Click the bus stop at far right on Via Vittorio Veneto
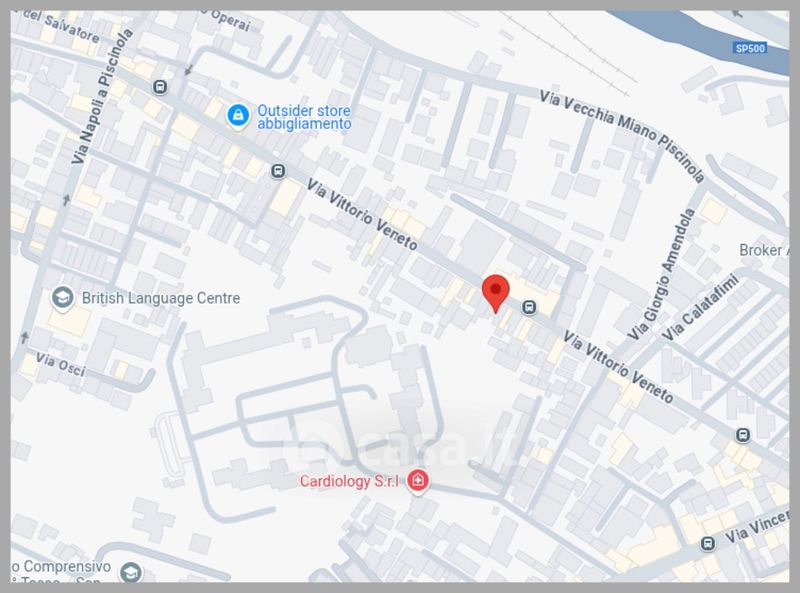 (x=743, y=435)
